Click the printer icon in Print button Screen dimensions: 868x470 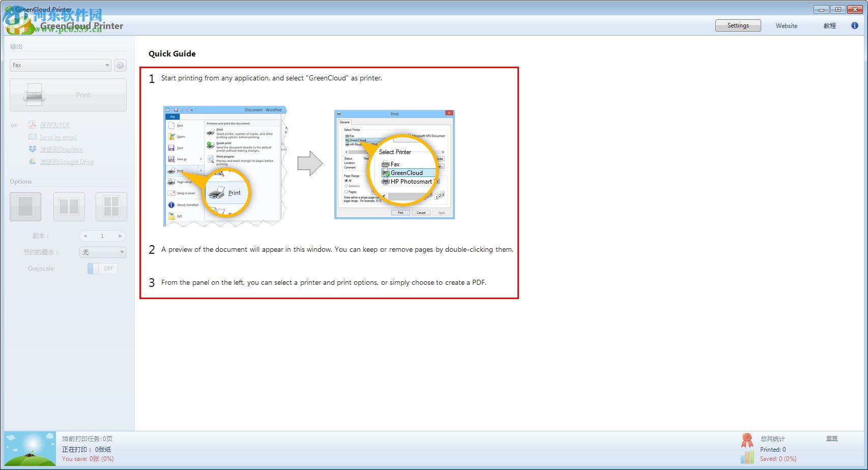tap(34, 95)
